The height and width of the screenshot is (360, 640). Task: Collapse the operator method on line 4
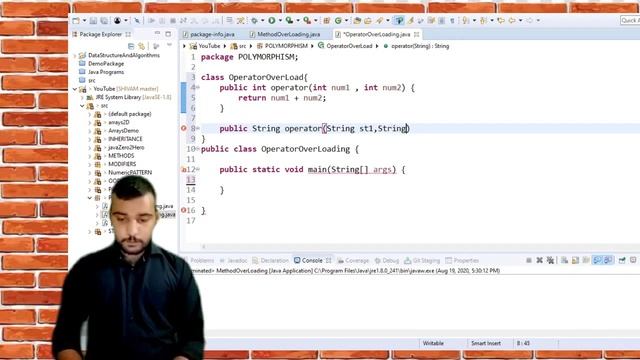198,87
